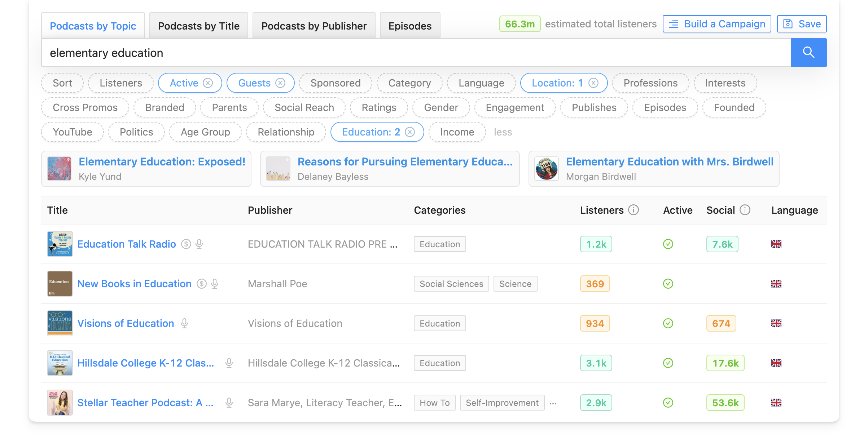Click the dollar sign icon on New Books in Education
Viewport: 868px width, 439px height.
(x=201, y=284)
